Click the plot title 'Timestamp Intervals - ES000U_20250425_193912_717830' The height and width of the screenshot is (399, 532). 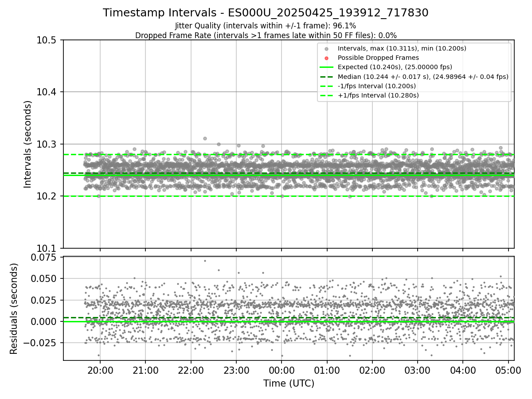[x=266, y=13]
